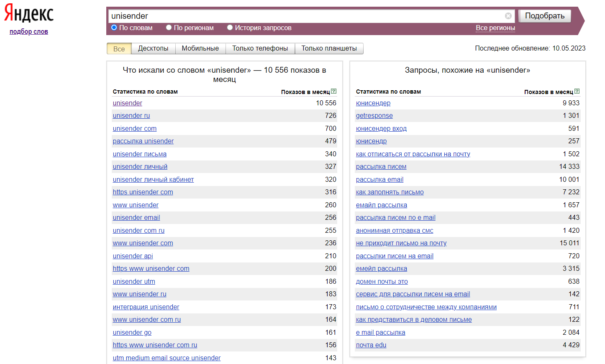Switch to the Десктопы tab
Screen dimensions: 605x364
(x=153, y=48)
